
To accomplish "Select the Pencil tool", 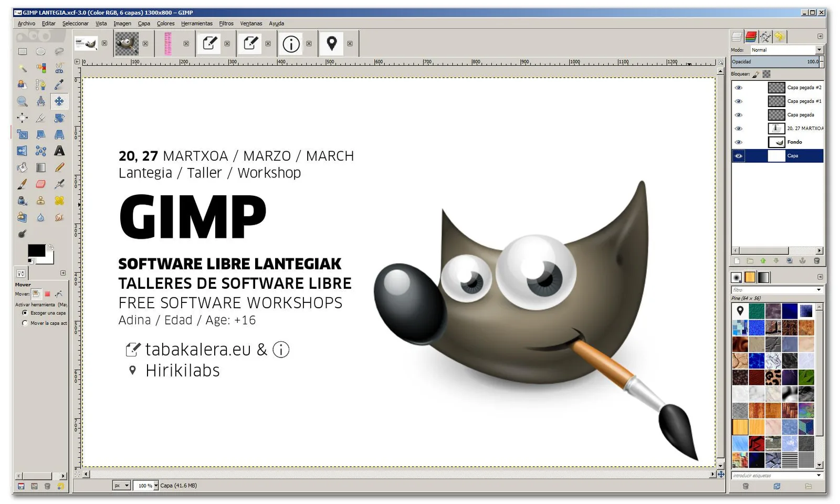I will 59,167.
